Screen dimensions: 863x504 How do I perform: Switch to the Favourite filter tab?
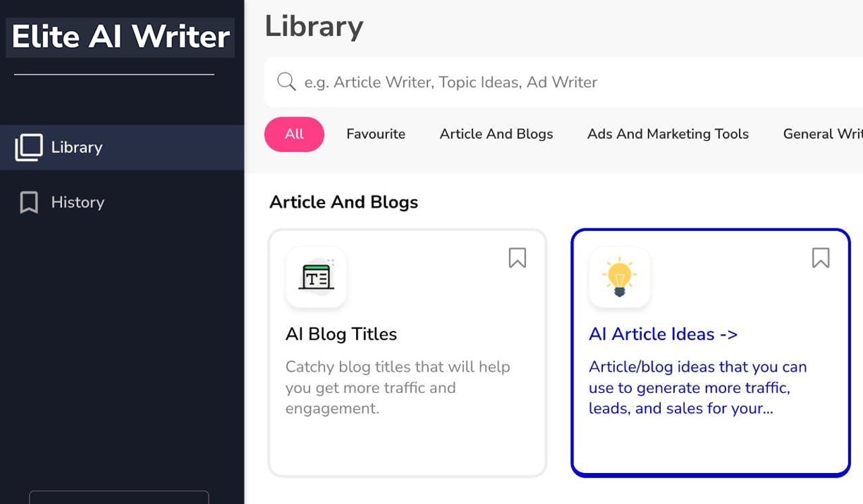pyautogui.click(x=376, y=134)
